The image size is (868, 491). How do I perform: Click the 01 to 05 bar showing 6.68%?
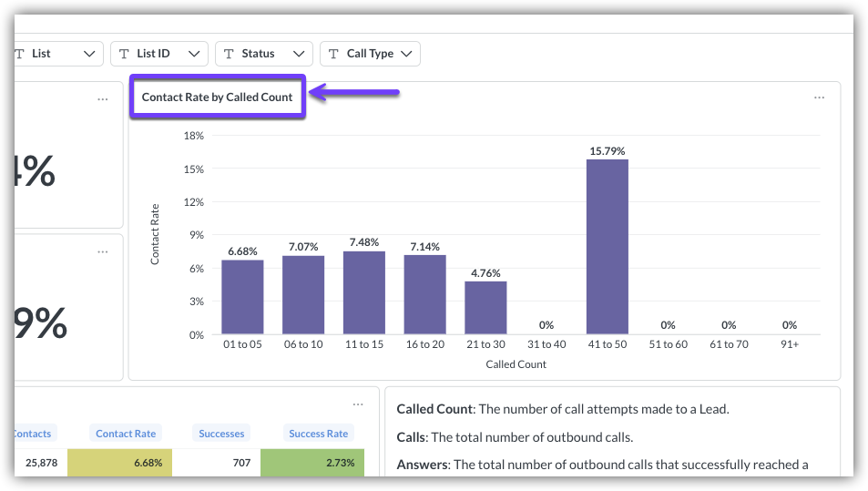coord(242,297)
